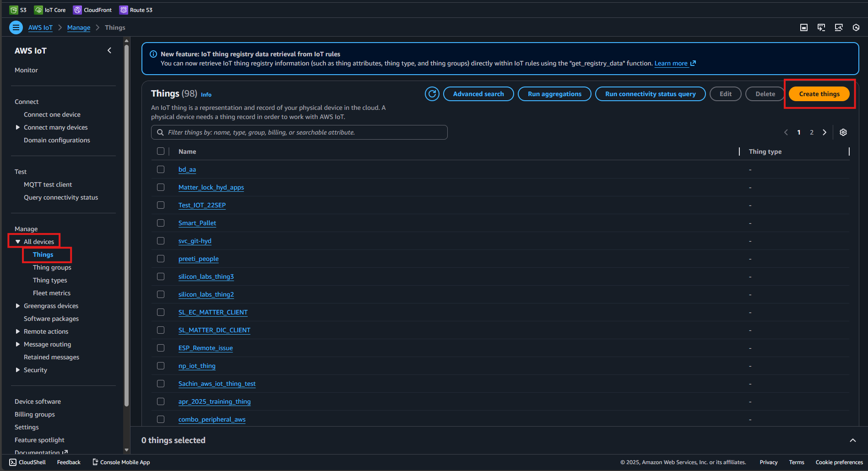Toggle the select-all checkbox in header
The image size is (868, 471).
click(161, 151)
